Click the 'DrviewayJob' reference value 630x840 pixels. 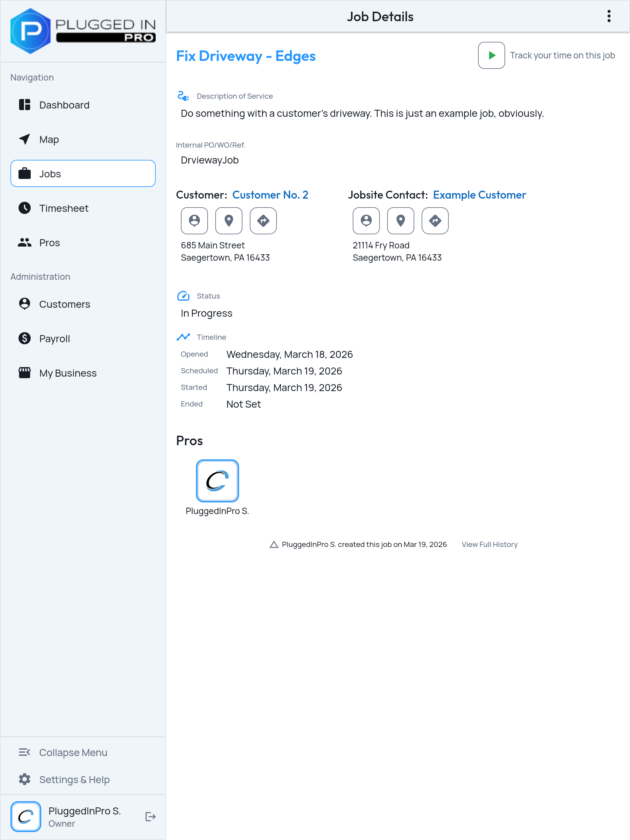pos(210,160)
